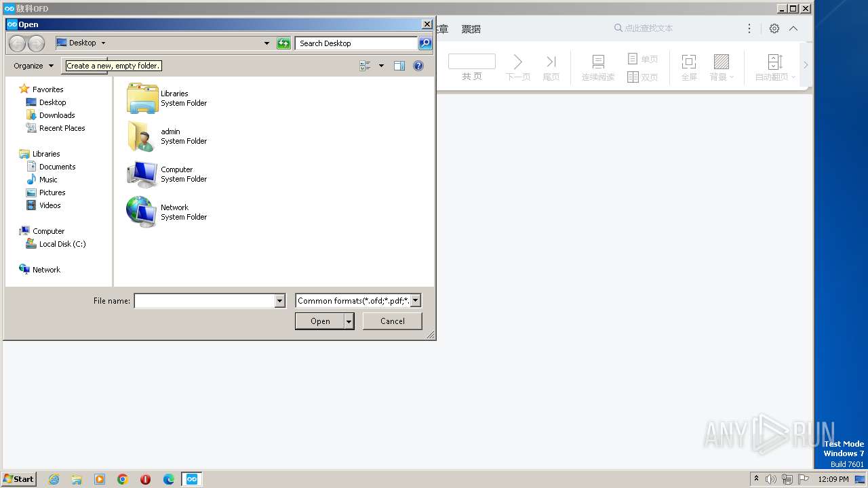
Task: Go to next page (下一页) in reader
Action: coord(518,68)
